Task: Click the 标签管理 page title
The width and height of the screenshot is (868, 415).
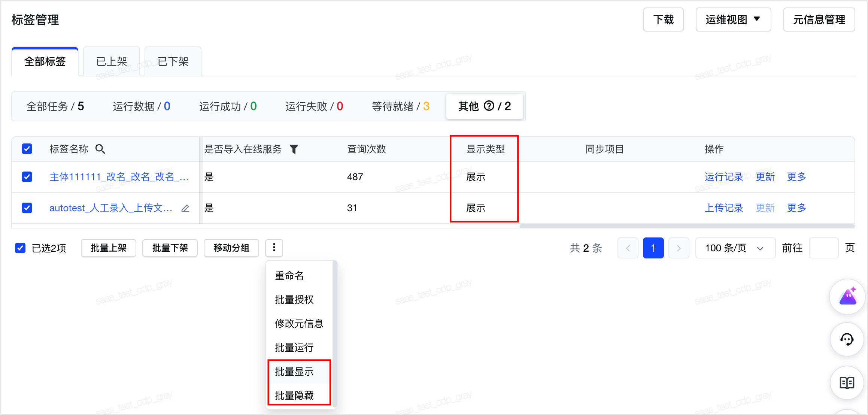Action: coord(35,20)
